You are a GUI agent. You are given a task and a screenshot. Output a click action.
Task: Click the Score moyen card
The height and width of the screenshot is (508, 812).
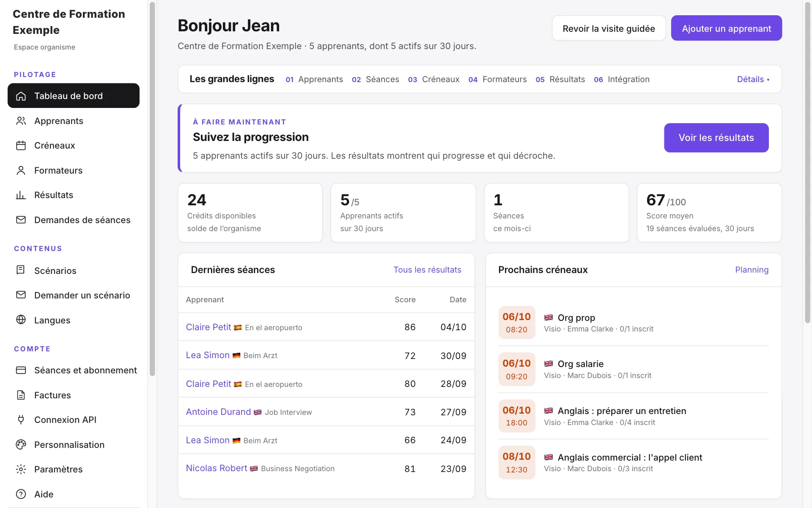(x=709, y=213)
